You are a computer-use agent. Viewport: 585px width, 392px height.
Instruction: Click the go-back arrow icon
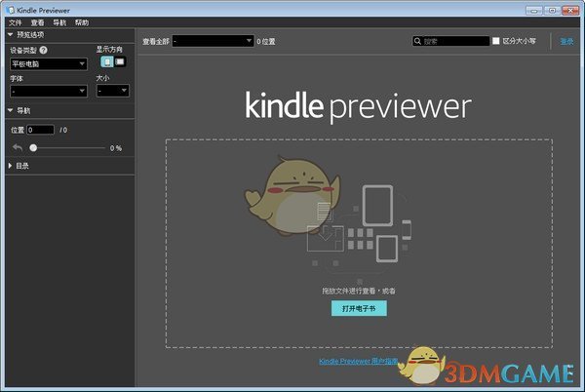click(18, 147)
